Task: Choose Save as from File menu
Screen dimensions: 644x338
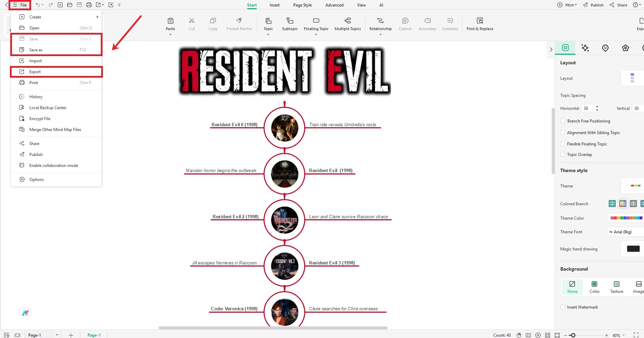Action: pyautogui.click(x=56, y=50)
